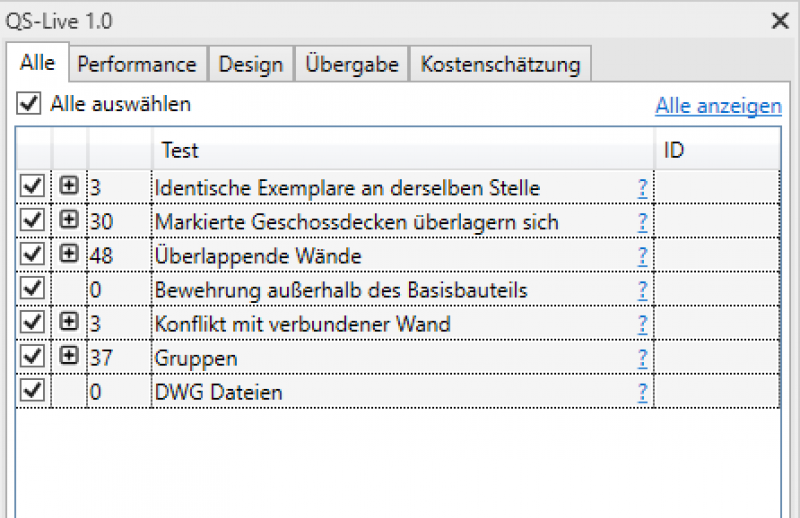
Task: Click help question mark for DWG Dateien
Action: (642, 392)
